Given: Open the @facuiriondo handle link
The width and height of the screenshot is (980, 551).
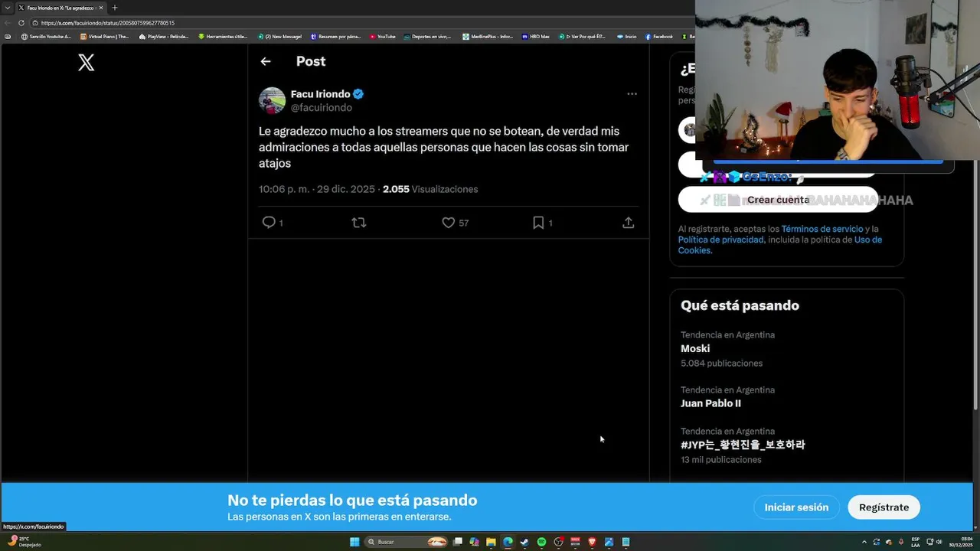Looking at the screenshot, I should click(x=322, y=108).
